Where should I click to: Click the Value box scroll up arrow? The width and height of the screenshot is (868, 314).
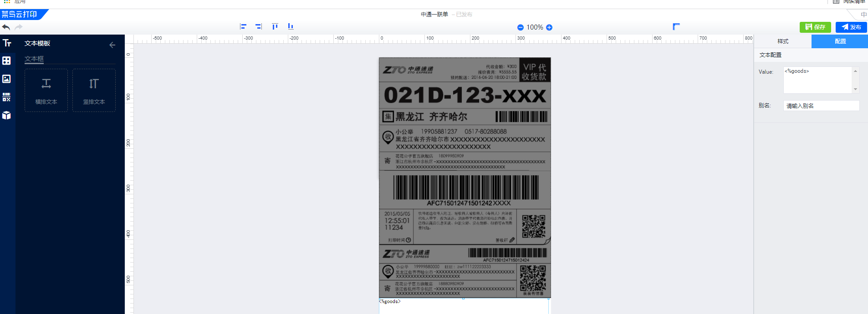856,71
